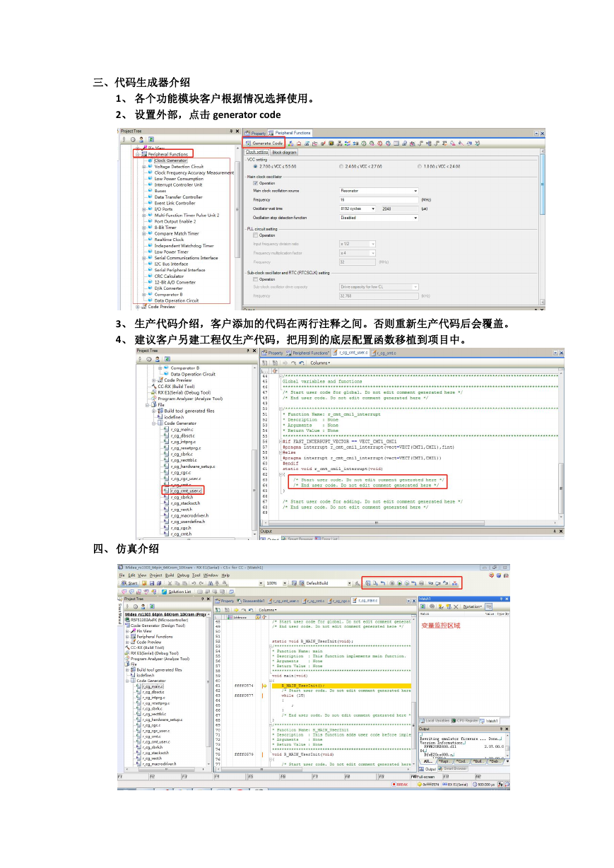Select 12-Bit A/D Converter item
Screen dimensions: 614x868
[175, 282]
